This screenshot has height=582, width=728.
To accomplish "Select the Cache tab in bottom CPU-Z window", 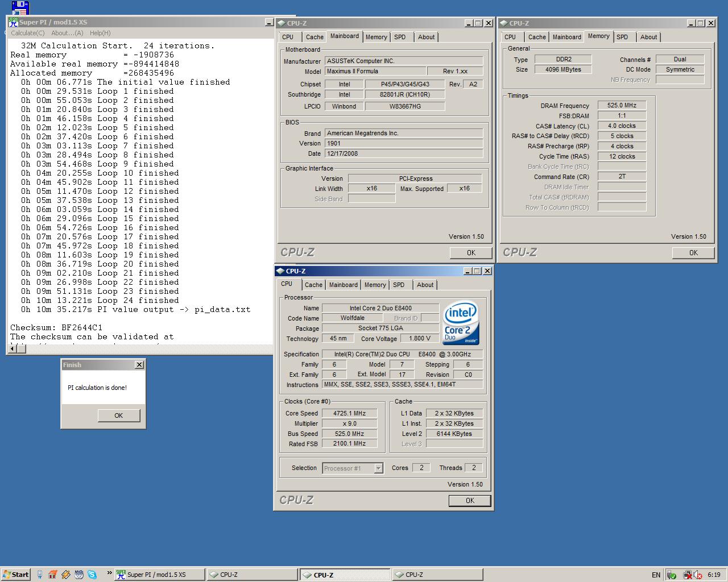I will click(x=313, y=285).
